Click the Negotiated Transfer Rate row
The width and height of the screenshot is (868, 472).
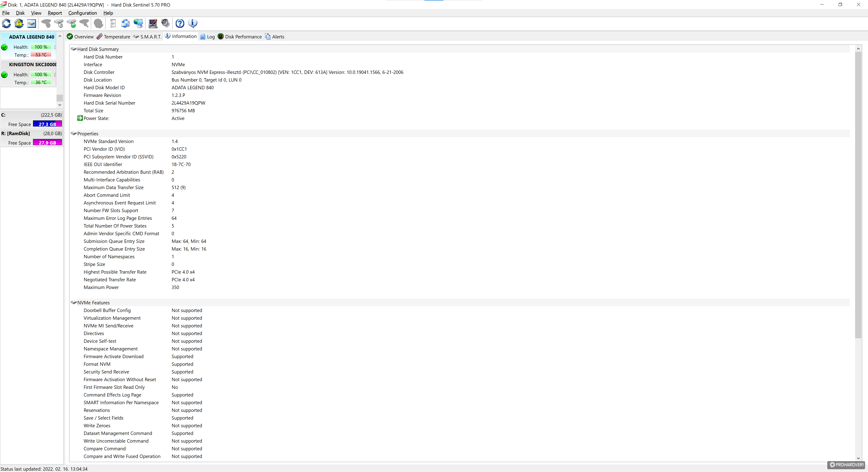(x=460, y=280)
